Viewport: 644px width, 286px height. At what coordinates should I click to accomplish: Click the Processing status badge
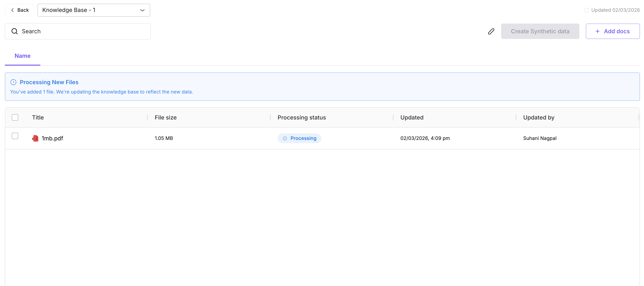(299, 138)
